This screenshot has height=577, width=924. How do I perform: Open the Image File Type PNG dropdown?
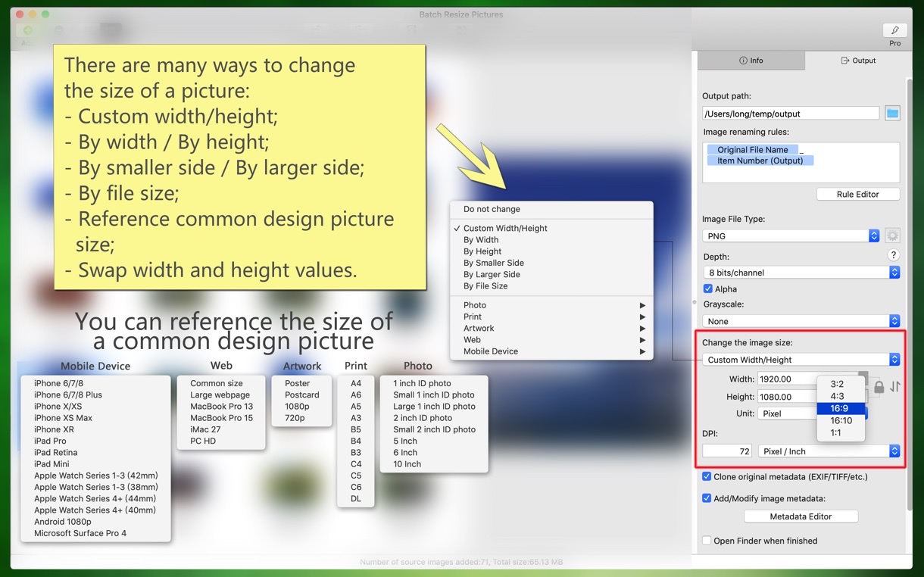pos(791,236)
